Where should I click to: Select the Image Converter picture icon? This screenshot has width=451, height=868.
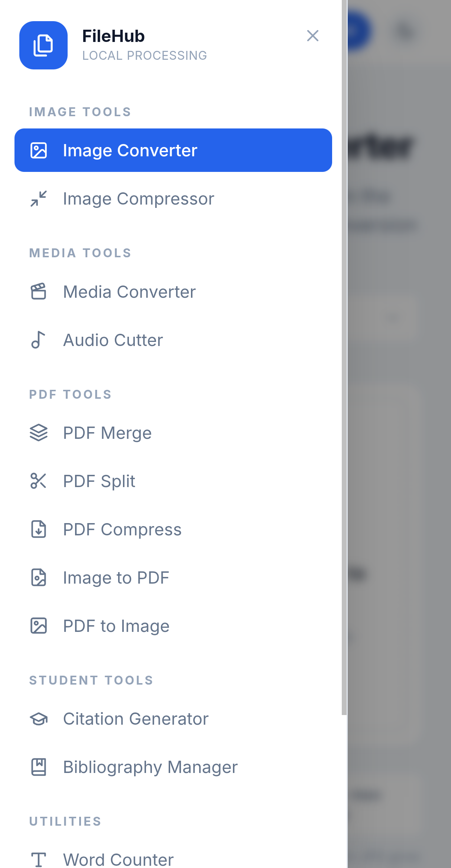39,150
